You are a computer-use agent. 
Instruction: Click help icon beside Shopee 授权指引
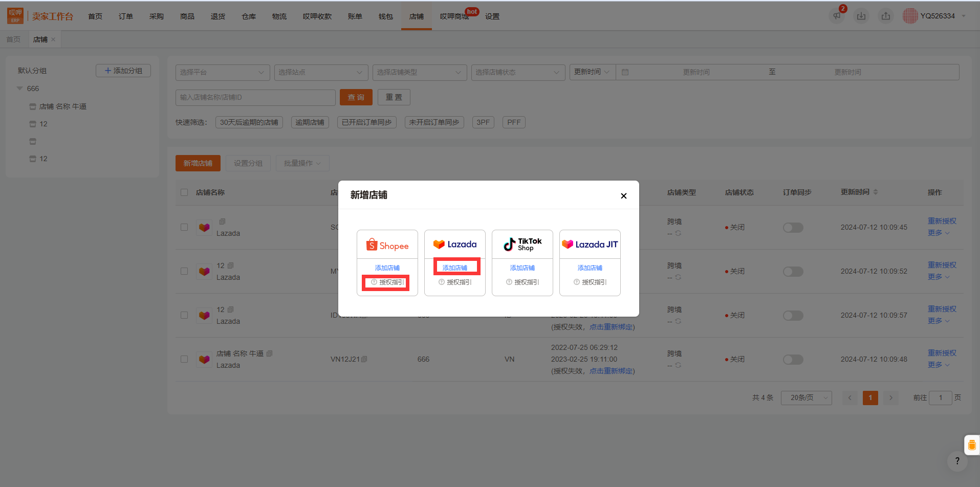[374, 282]
